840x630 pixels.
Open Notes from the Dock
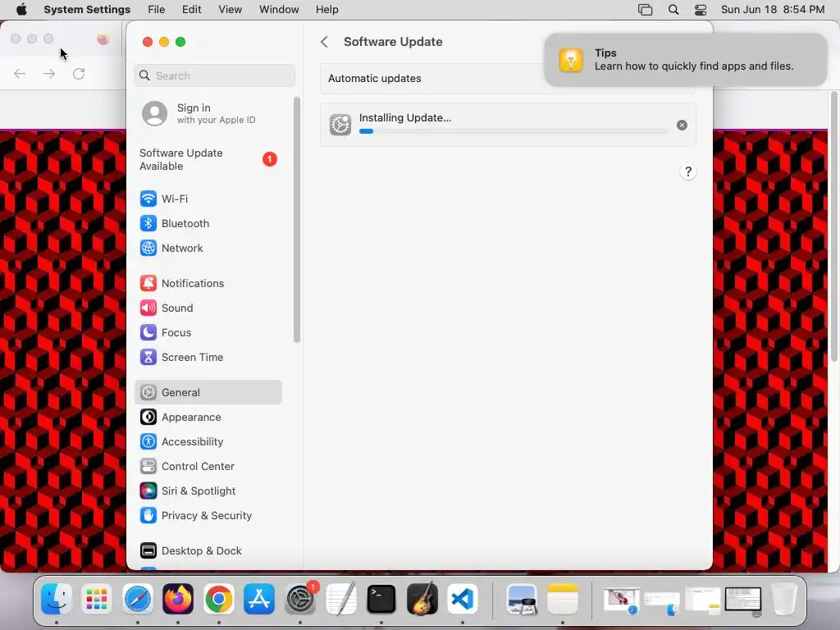coord(563,599)
